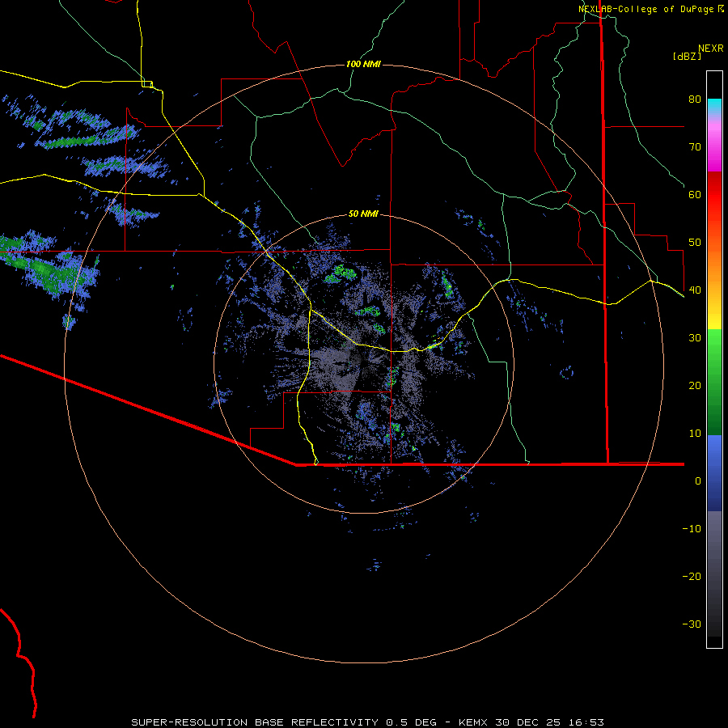Click the -20 value on dBZ scale

coord(692,577)
